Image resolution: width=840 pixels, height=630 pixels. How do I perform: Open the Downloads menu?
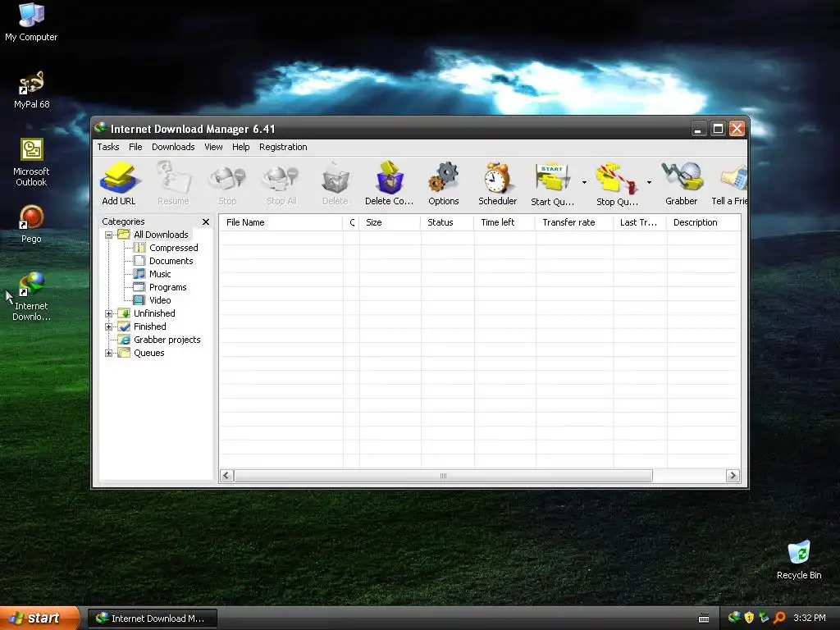pos(173,147)
